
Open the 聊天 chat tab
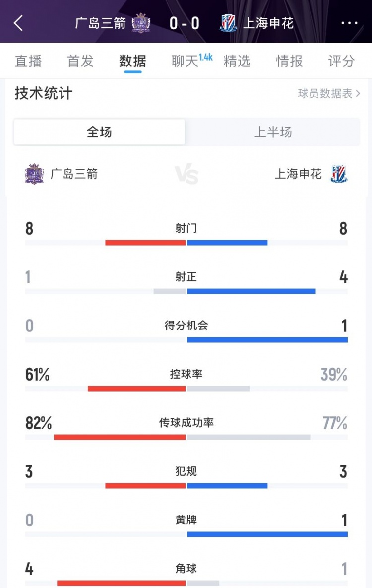pyautogui.click(x=185, y=61)
